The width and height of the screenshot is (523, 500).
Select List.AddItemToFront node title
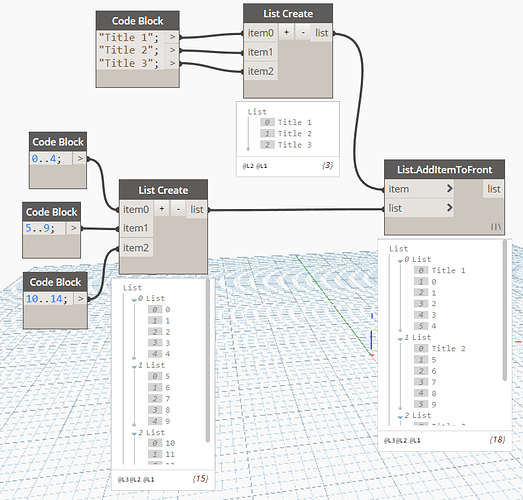(444, 170)
